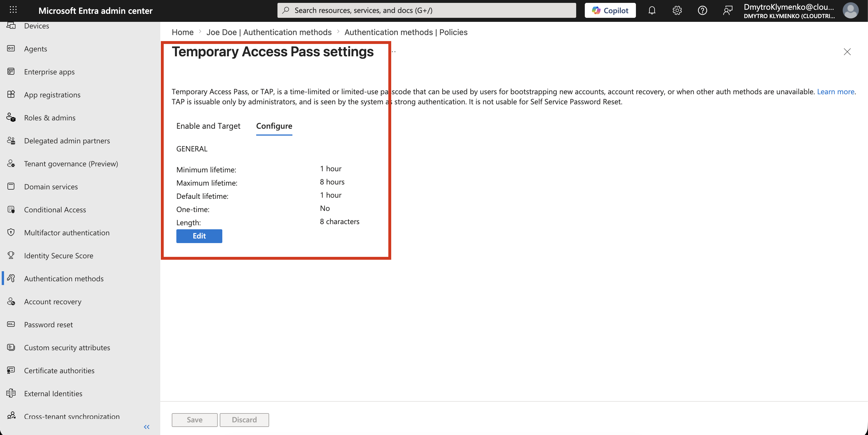Click the Identity Secure Score trophy icon

(x=11, y=255)
